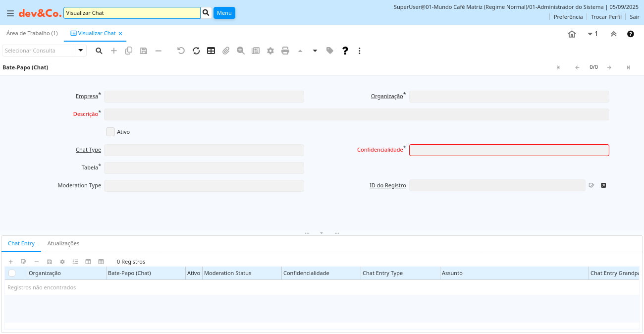
Task: Click the Confidencialidade input field
Action: pyautogui.click(x=509, y=150)
